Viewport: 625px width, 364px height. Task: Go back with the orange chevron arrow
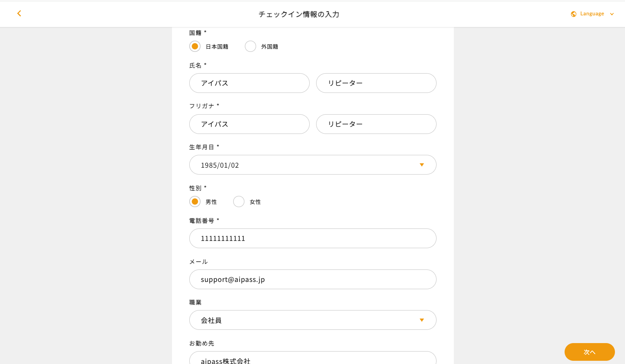(19, 14)
